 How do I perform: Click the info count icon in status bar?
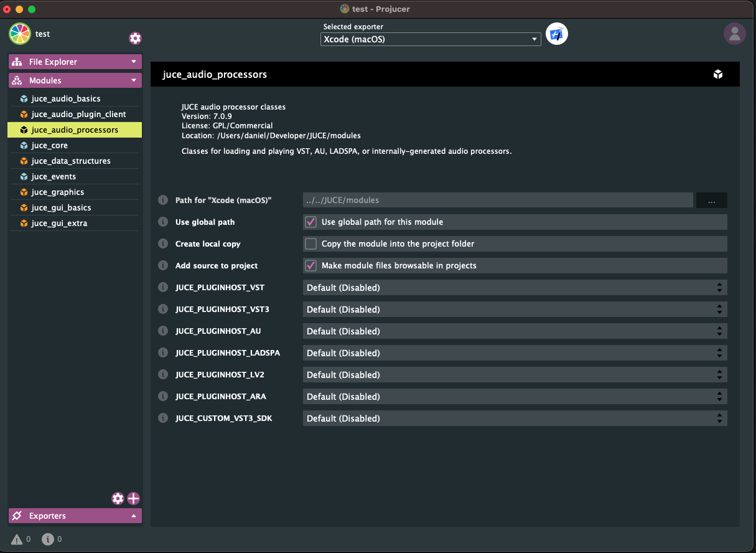pos(47,539)
